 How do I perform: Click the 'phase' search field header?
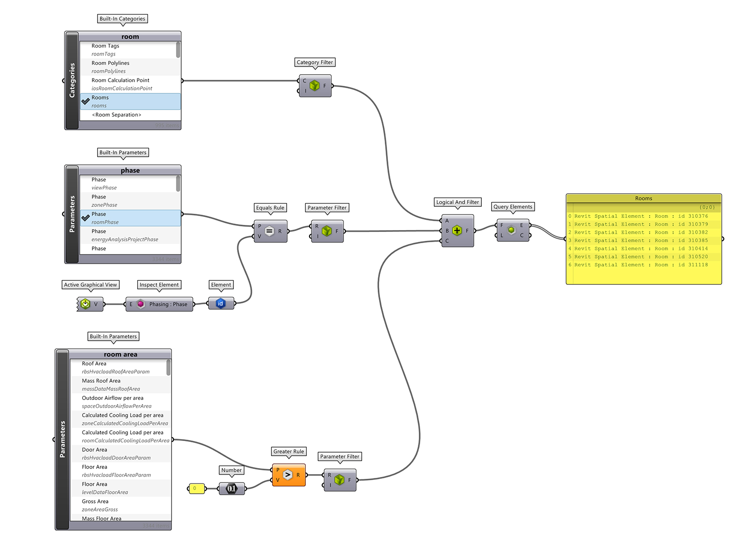click(x=130, y=170)
